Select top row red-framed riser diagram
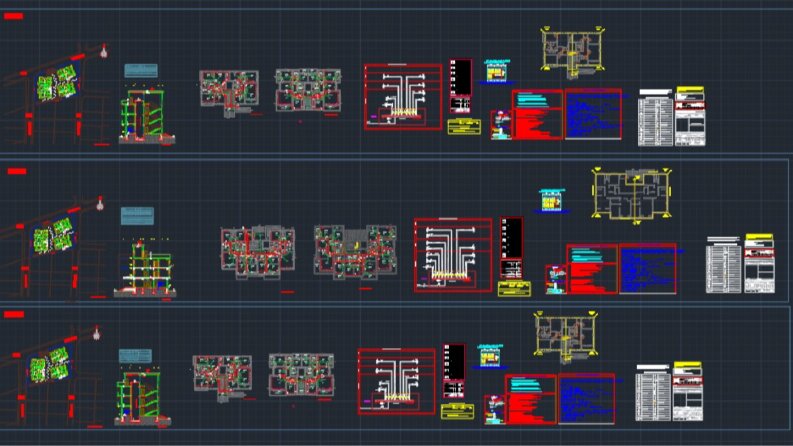Viewport: 793px width, 446px height. coord(403,97)
